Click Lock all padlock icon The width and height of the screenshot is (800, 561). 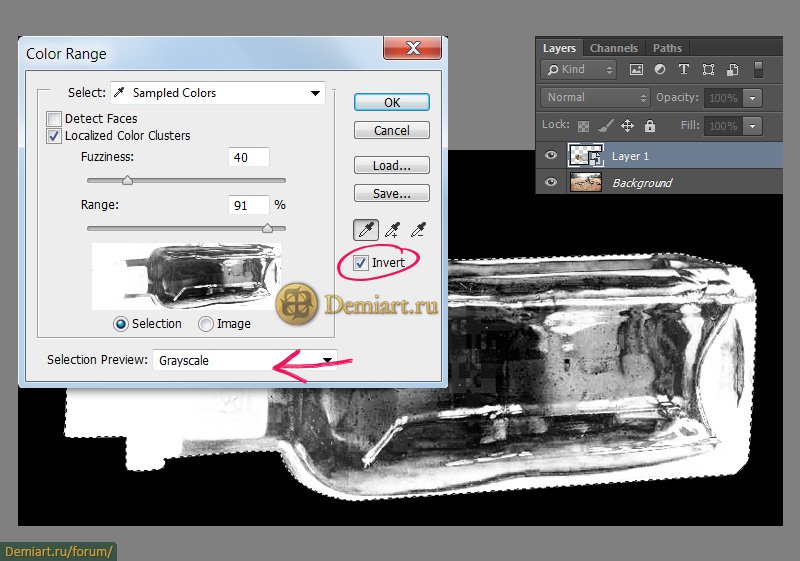(x=649, y=125)
